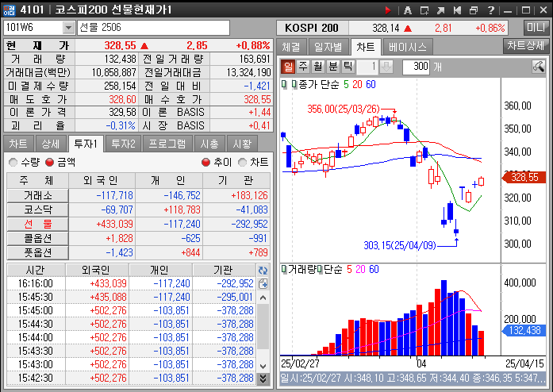
Task: Select the 투자1 tab
Action: (86, 144)
